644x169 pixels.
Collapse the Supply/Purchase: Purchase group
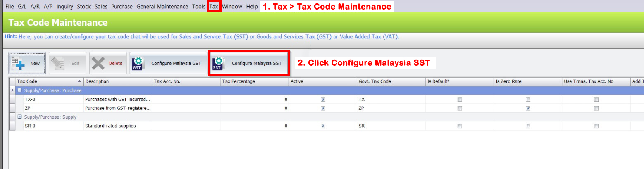[x=19, y=90]
